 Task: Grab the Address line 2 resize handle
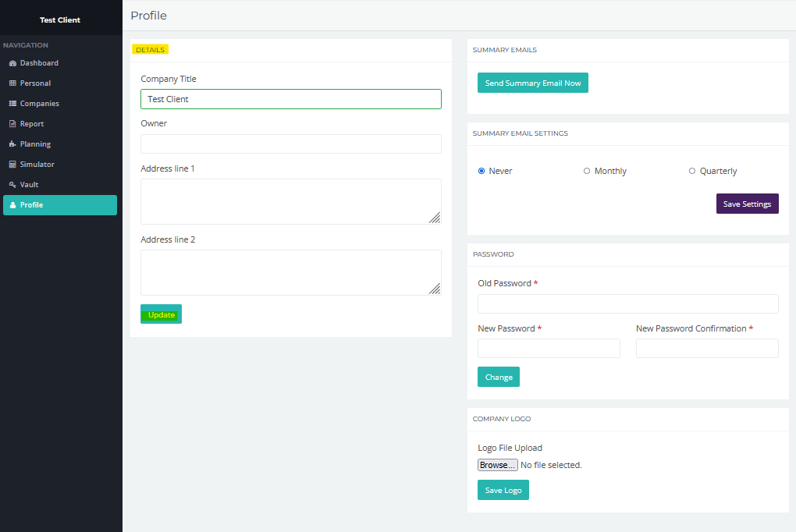[x=435, y=289]
